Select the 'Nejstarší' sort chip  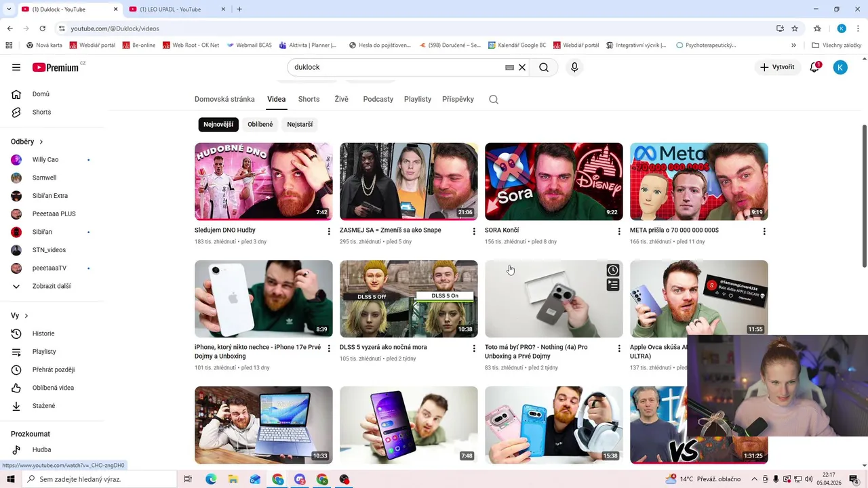coord(300,125)
